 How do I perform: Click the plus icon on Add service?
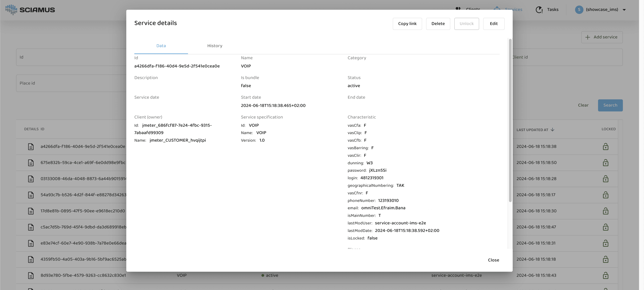tap(588, 37)
